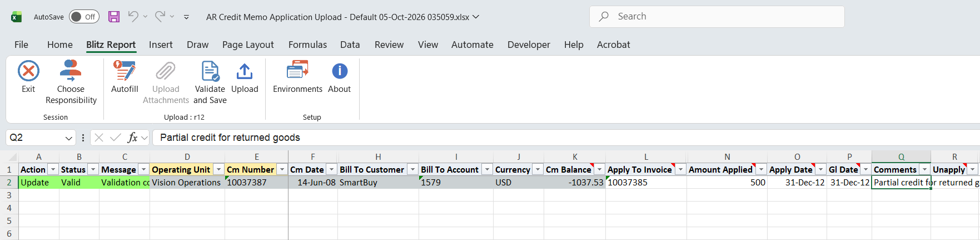The width and height of the screenshot is (980, 240).
Task: Run the Autofill tool
Action: [x=125, y=77]
